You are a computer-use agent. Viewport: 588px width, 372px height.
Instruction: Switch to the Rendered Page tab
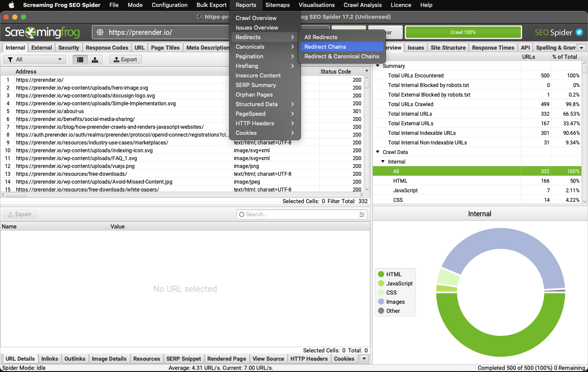226,359
